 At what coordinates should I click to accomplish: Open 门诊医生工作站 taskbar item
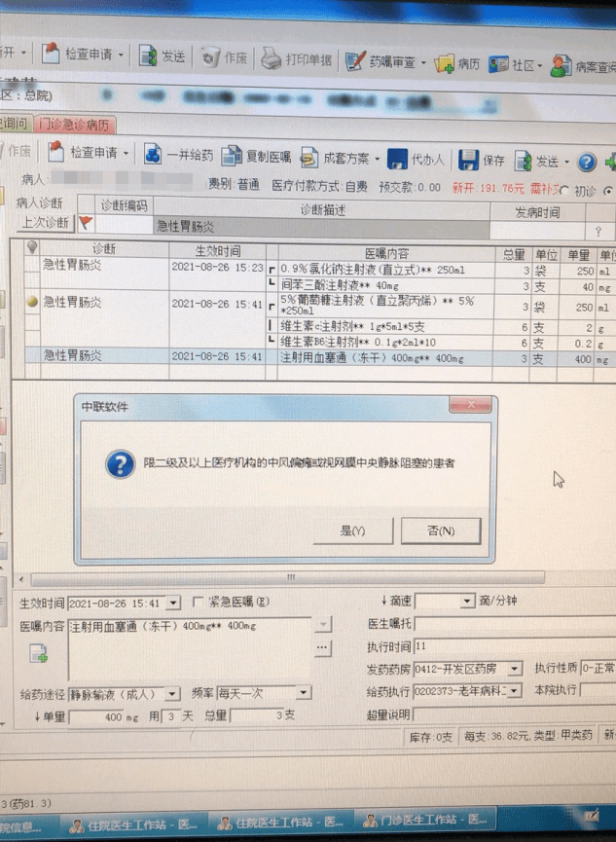click(x=425, y=821)
